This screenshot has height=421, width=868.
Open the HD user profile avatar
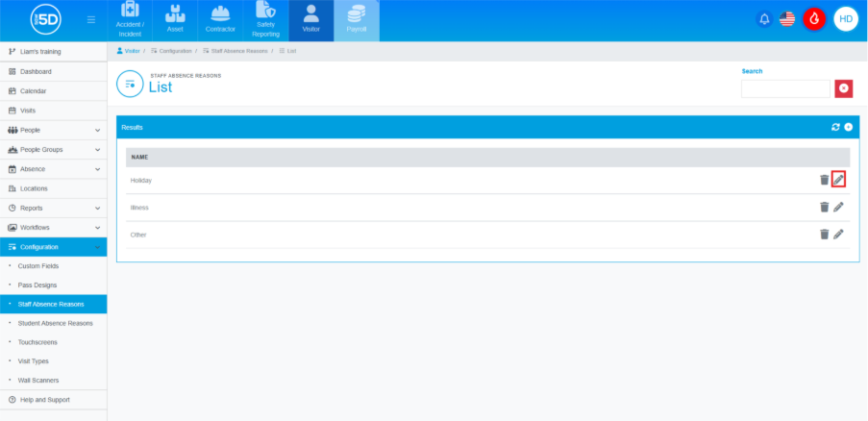click(x=845, y=19)
